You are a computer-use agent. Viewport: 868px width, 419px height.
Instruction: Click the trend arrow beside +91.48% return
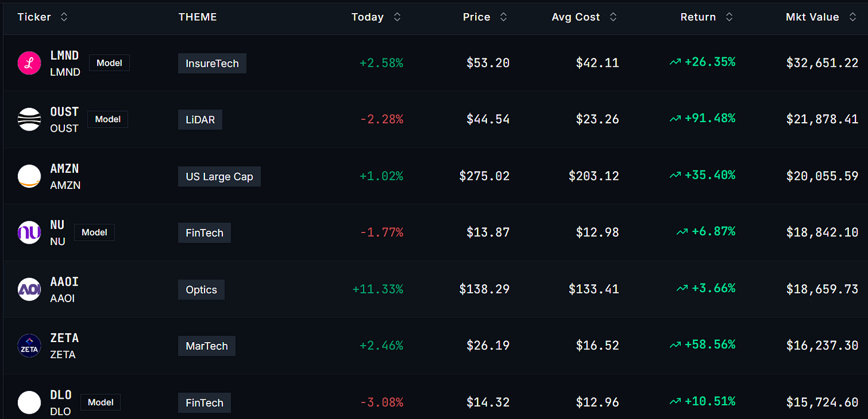click(x=675, y=119)
